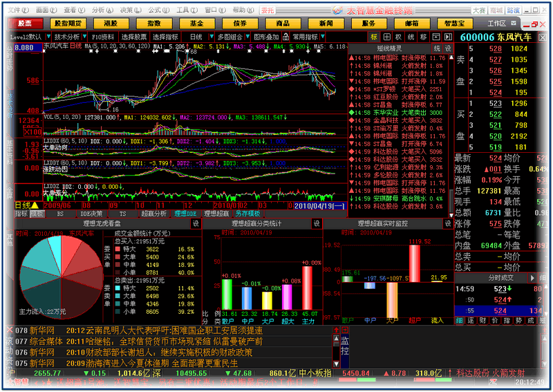Click the 2010/04/19 date marker on the time axis
This screenshot has width=553, height=392.
[319, 206]
